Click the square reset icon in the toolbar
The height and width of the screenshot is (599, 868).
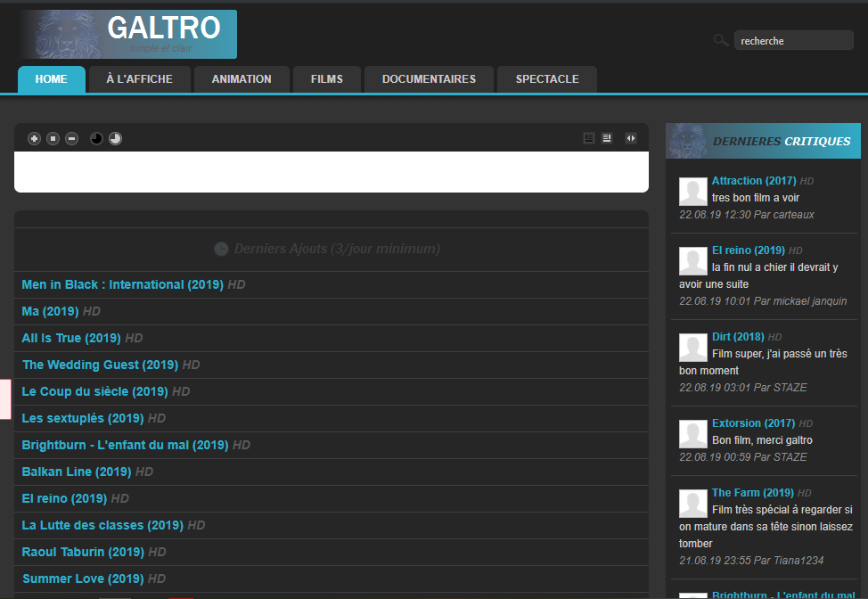53,138
